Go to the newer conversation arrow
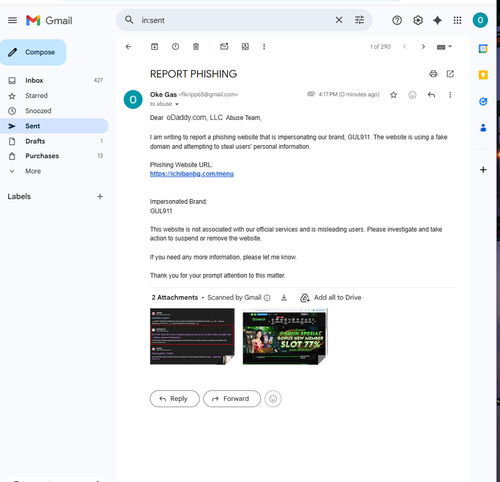This screenshot has height=482, width=500. click(x=405, y=47)
